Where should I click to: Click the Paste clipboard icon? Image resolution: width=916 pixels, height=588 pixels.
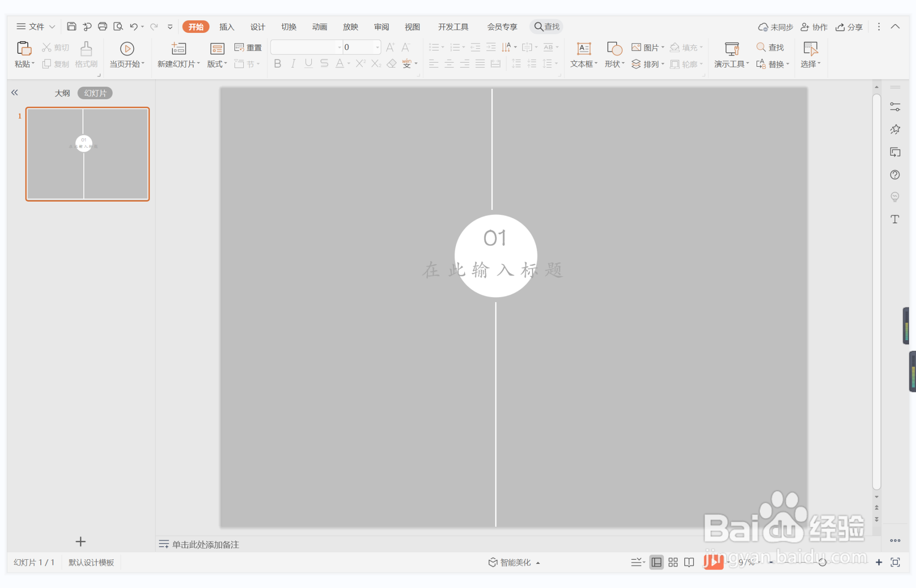pyautogui.click(x=24, y=48)
